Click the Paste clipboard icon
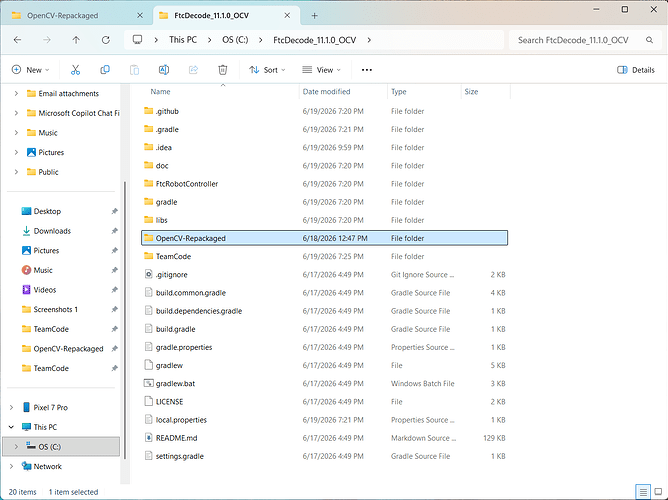668x500 pixels. click(134, 70)
